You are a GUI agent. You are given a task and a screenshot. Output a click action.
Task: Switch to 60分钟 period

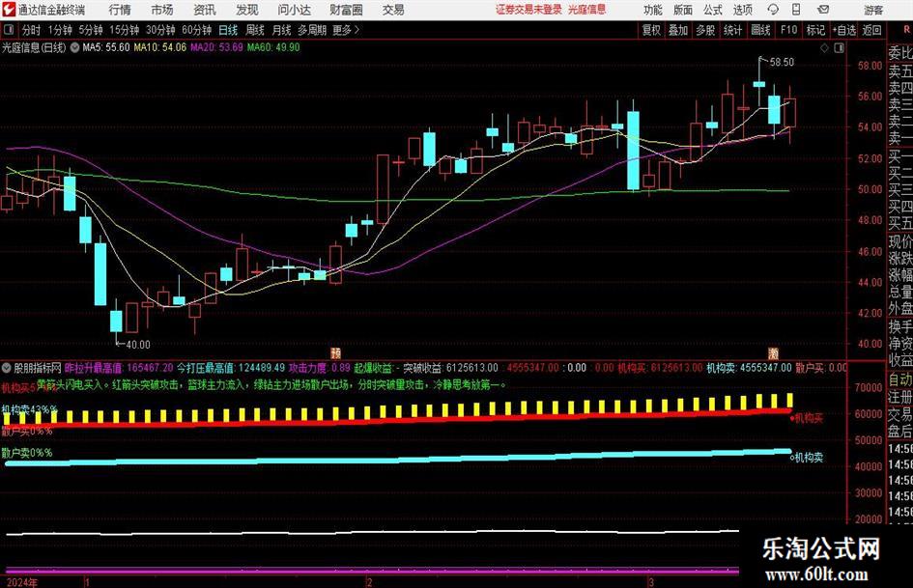point(197,30)
